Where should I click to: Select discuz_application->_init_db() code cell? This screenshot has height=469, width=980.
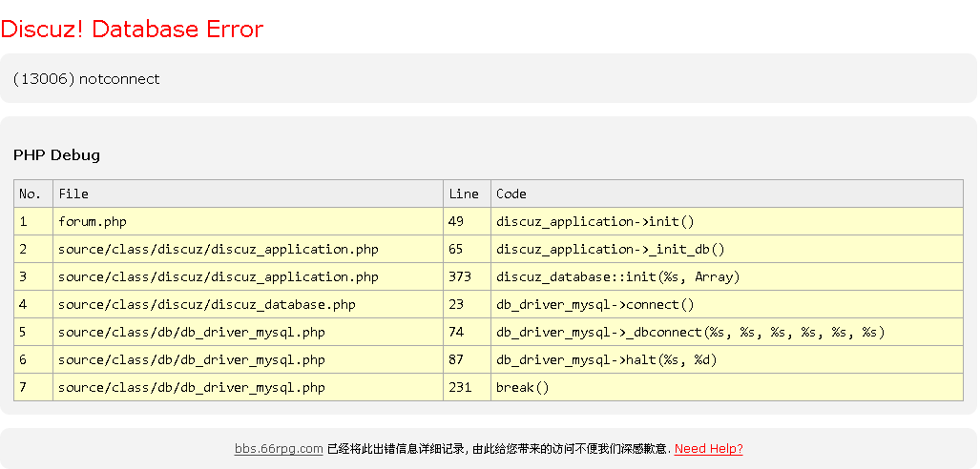(727, 249)
